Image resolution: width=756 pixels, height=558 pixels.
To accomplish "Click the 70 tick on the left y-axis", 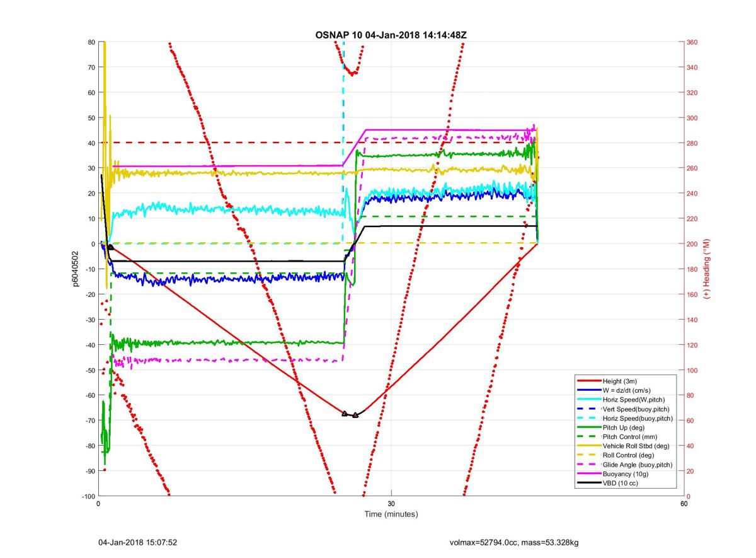I will click(x=91, y=67).
